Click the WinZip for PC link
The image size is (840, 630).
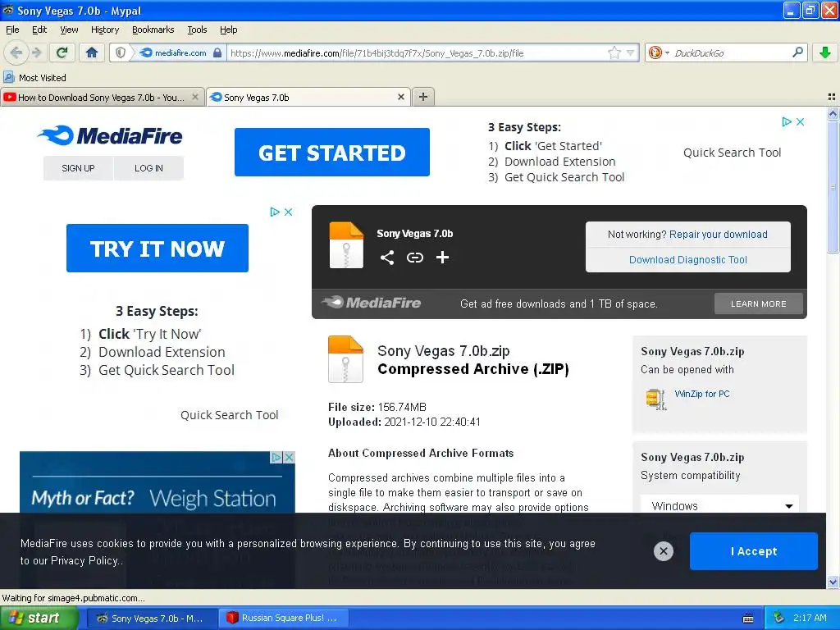coord(702,394)
